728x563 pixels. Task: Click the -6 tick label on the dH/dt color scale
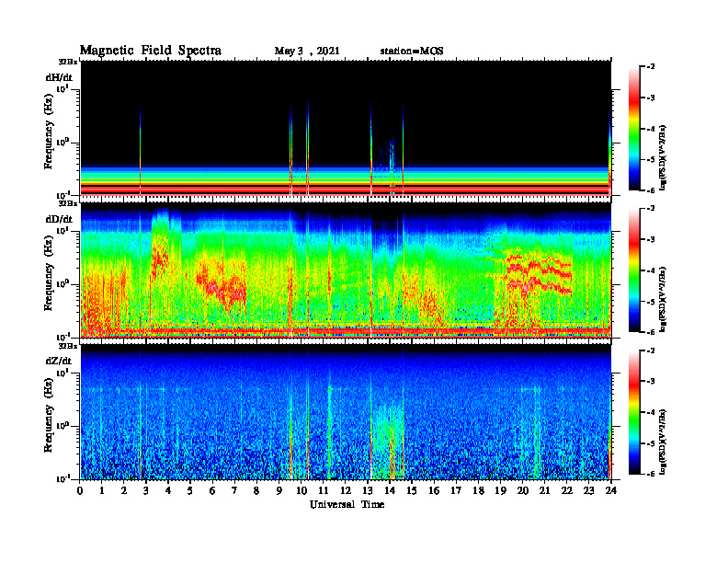tap(651, 190)
